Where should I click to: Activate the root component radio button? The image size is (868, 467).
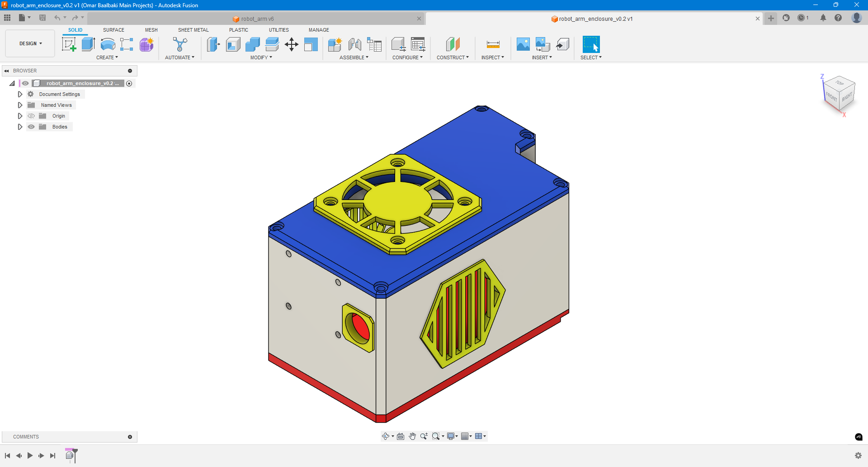129,83
